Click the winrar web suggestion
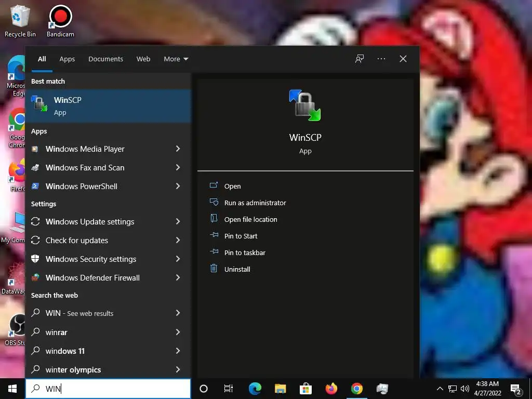Image resolution: width=532 pixels, height=399 pixels. coord(108,332)
